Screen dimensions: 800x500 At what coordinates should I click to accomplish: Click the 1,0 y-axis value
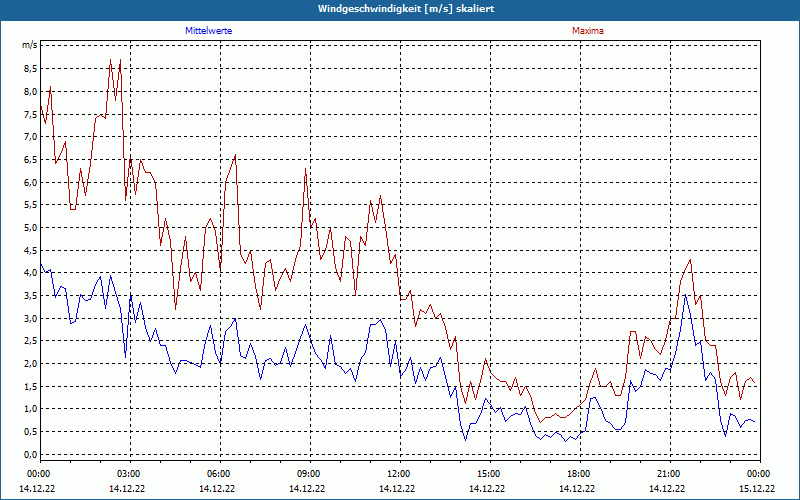pyautogui.click(x=31, y=409)
